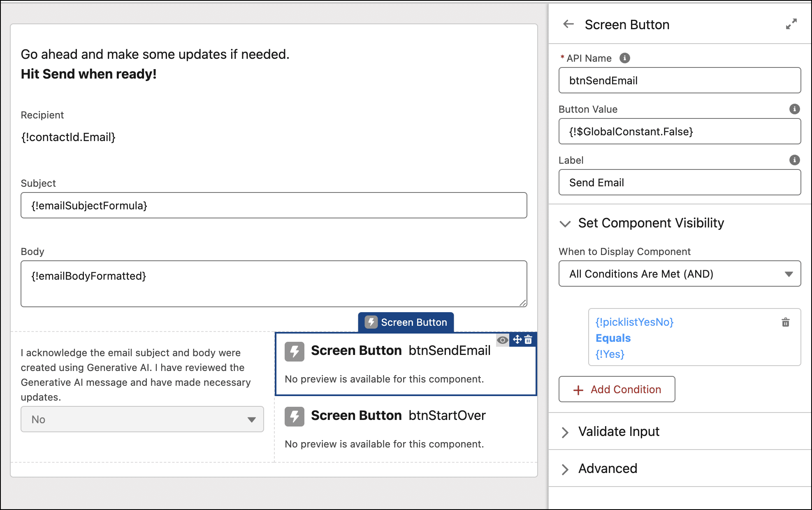Viewport: 812px width, 510px height.
Task: Open the When to Display Component dropdown
Action: click(680, 274)
